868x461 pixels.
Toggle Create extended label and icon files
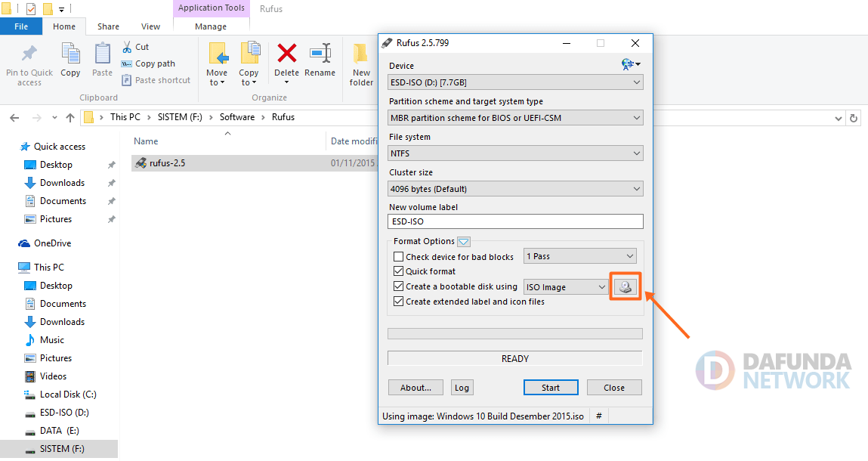399,302
